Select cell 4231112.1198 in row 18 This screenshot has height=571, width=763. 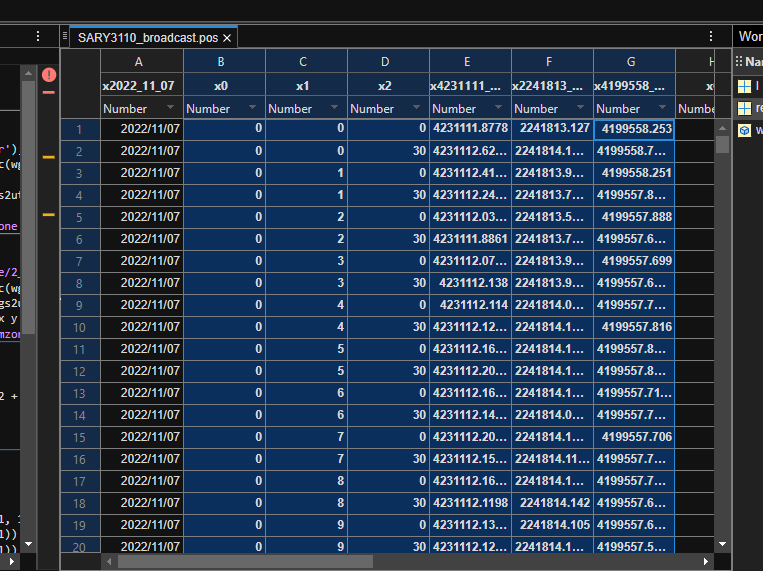tap(470, 503)
